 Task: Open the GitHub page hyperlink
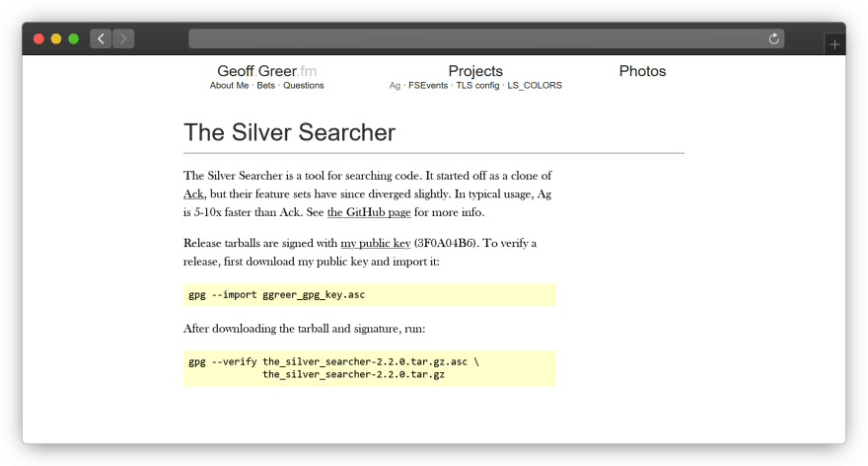[369, 212]
